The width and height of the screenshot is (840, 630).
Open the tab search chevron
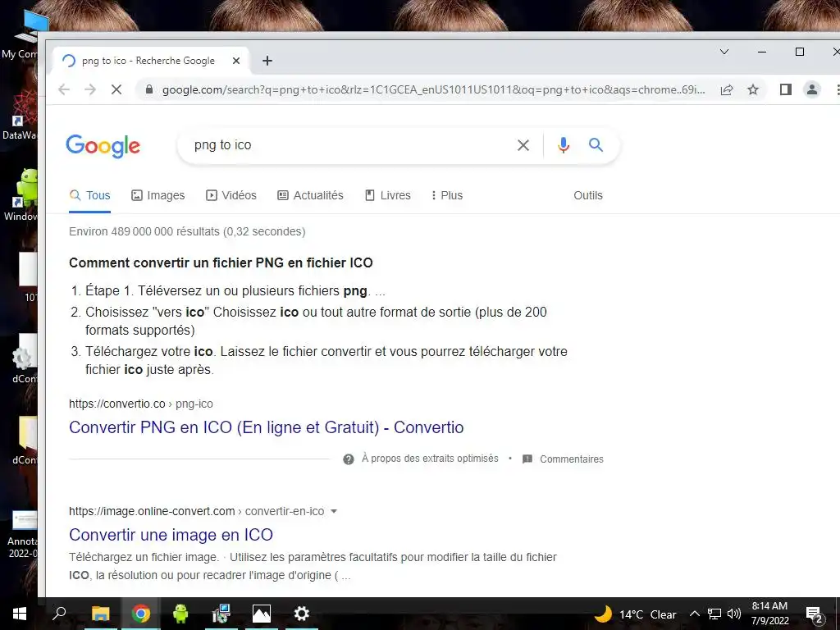(x=724, y=52)
